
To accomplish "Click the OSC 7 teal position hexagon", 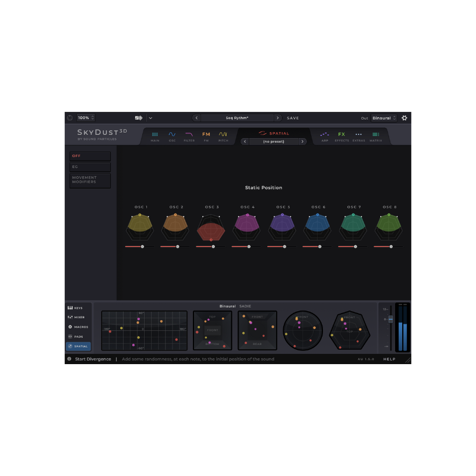I will (353, 227).
